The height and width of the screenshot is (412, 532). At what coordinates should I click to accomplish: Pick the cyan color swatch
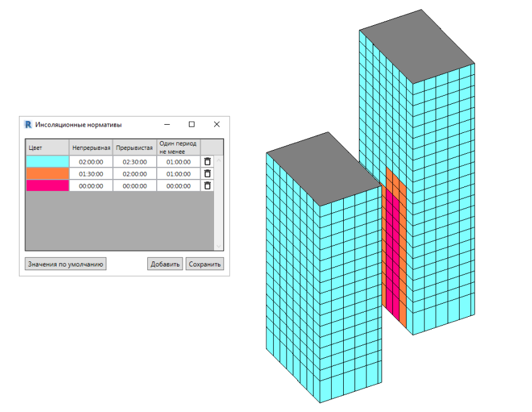(47, 162)
